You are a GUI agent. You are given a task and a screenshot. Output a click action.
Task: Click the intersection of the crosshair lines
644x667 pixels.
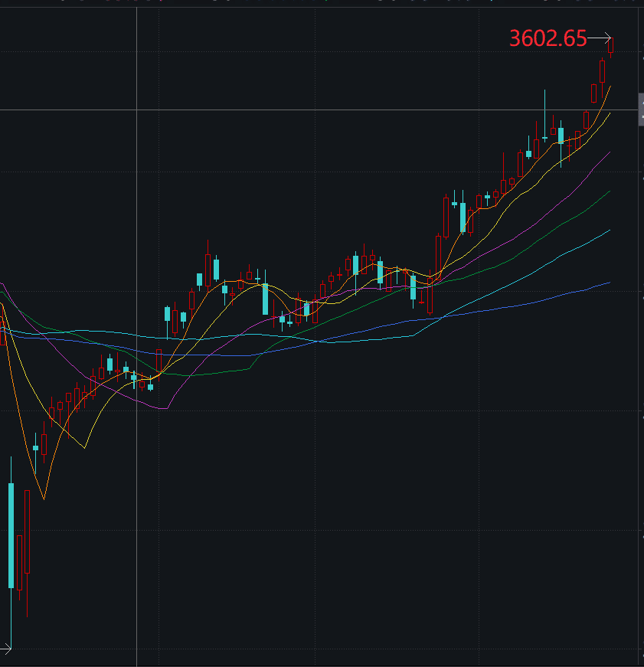136,110
